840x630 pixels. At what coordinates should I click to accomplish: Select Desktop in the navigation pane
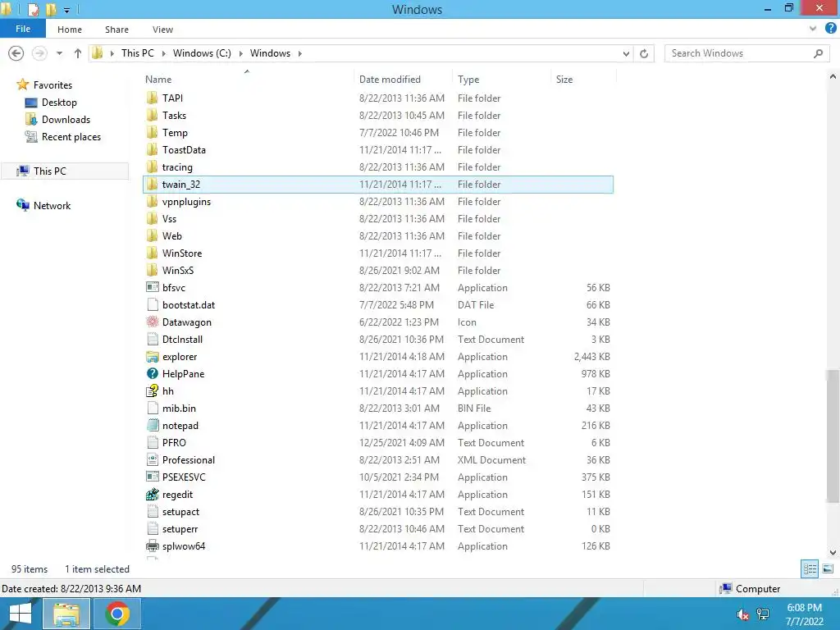click(x=59, y=103)
